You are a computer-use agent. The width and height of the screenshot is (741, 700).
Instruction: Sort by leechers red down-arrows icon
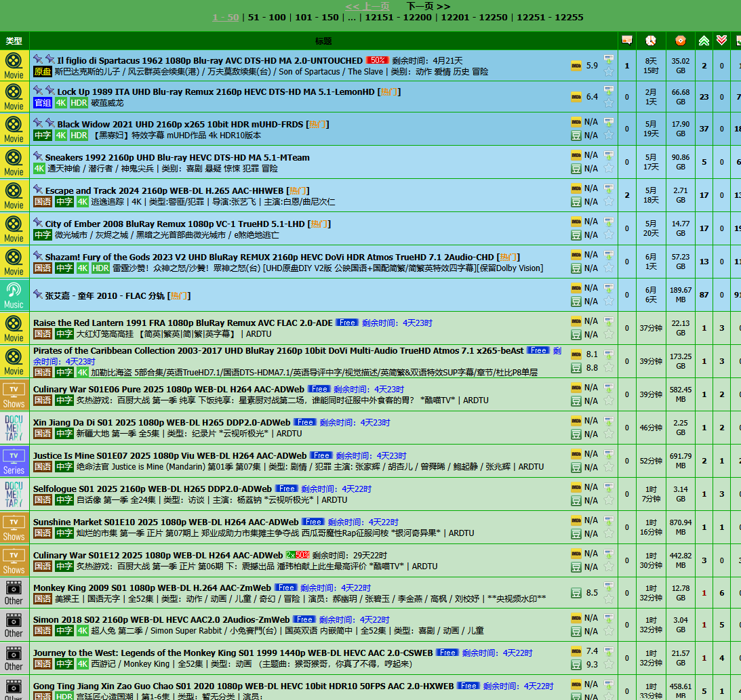pyautogui.click(x=722, y=41)
